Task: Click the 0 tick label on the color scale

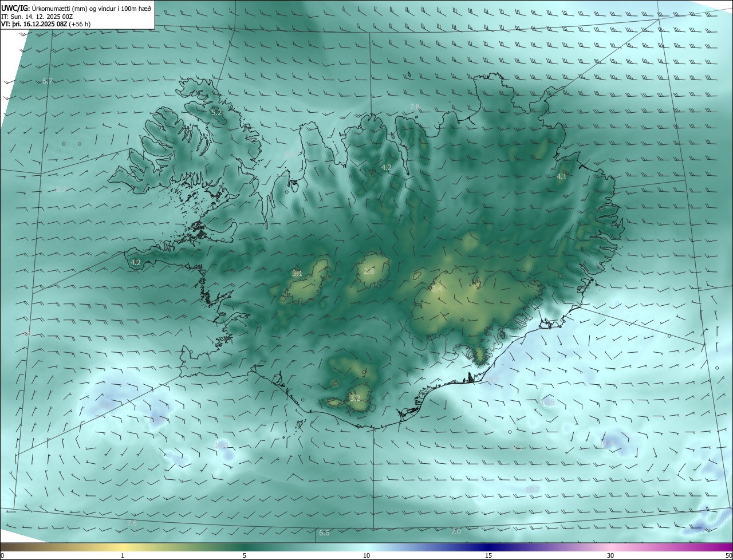Action: coord(2,556)
